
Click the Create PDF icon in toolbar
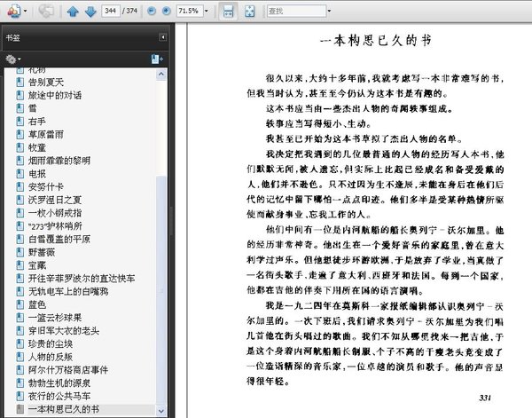pos(14,11)
